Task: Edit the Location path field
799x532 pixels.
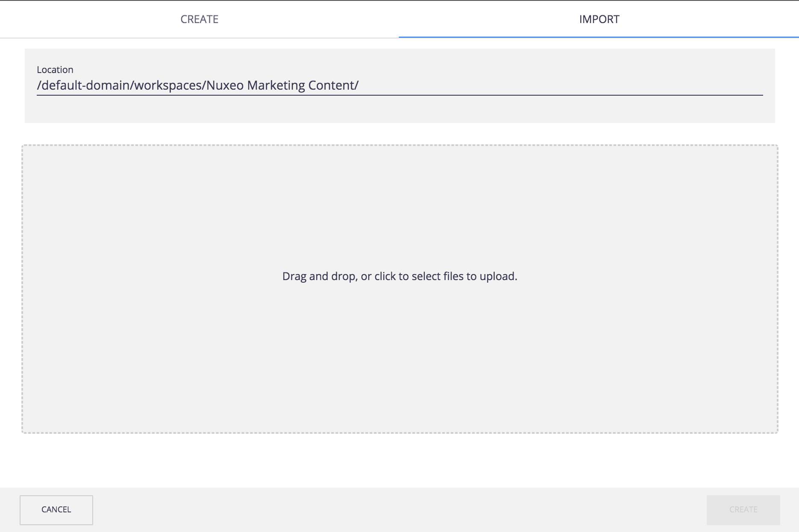Action: [x=399, y=85]
